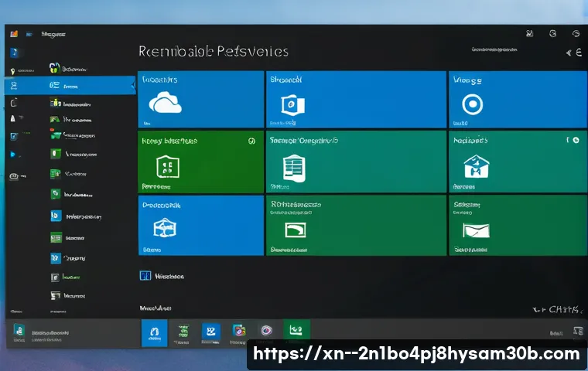Click the first app entry below the list header
This screenshot has width=588, height=371.
(x=73, y=68)
